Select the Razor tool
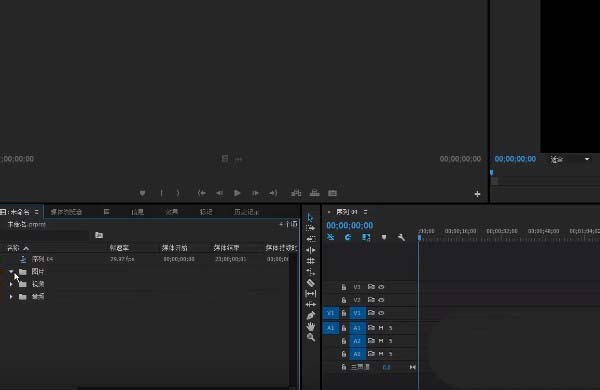600x390 pixels. 310,283
